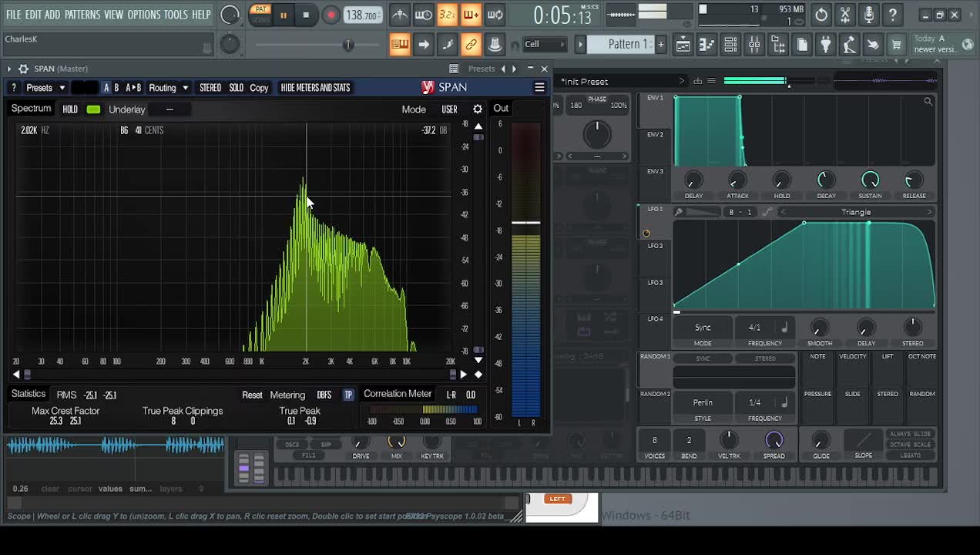
Task: Click the spectrum vertical range up arrow
Action: point(478,126)
